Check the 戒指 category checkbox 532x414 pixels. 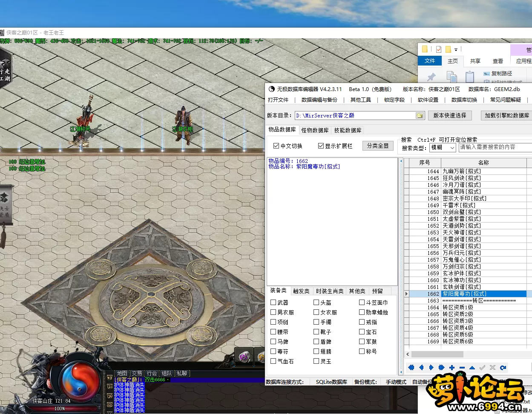(x=362, y=322)
